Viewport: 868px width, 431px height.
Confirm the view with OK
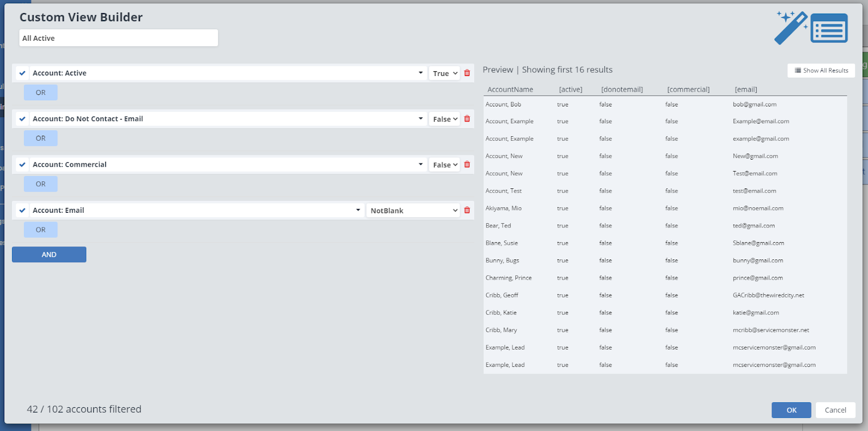[x=791, y=410]
